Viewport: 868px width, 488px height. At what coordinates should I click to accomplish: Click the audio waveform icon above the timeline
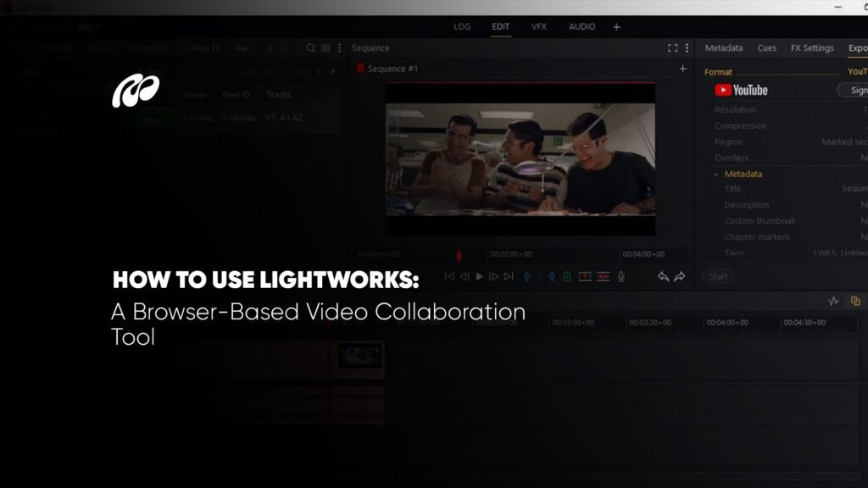pos(833,301)
